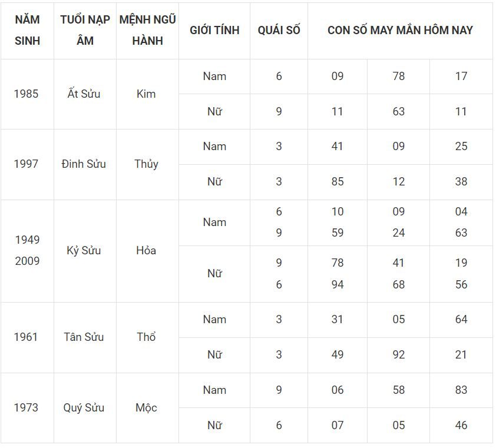Image resolution: width=496 pixels, height=448 pixels.
Task: Select the Kỷ Sửu cell
Action: 84,250
